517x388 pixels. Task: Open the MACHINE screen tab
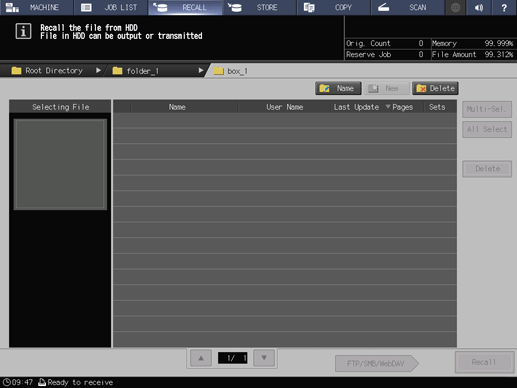[x=37, y=7]
